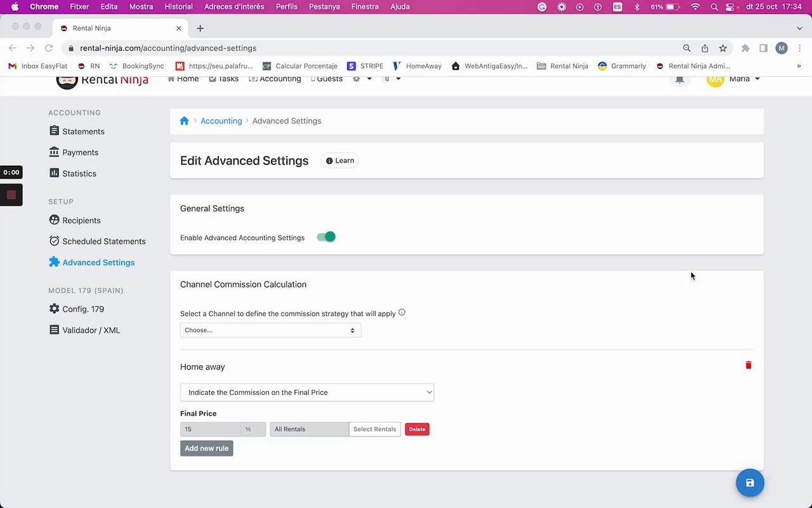Open the Accounting breadcrumb link
This screenshot has height=508, width=812.
pos(221,121)
